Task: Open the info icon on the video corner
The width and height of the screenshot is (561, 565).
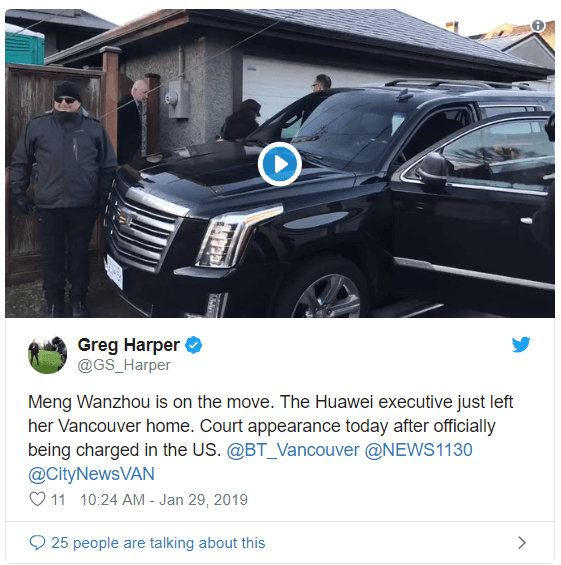Action: coord(538,25)
